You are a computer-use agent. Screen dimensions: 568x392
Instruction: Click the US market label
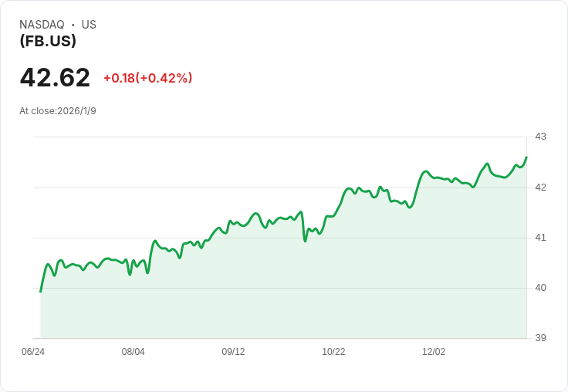point(89,25)
